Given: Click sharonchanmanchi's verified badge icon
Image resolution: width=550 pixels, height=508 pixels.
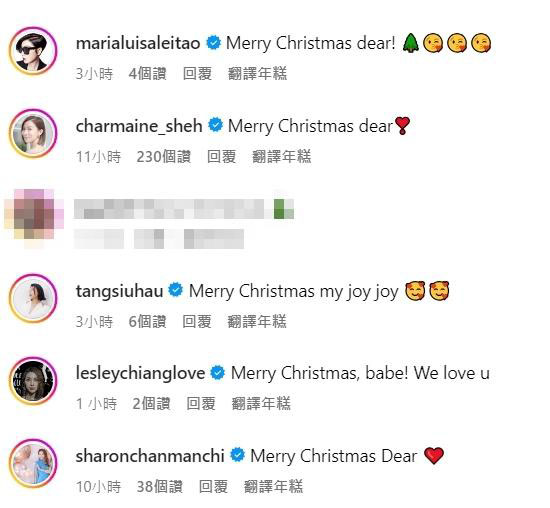Looking at the screenshot, I should (x=237, y=455).
